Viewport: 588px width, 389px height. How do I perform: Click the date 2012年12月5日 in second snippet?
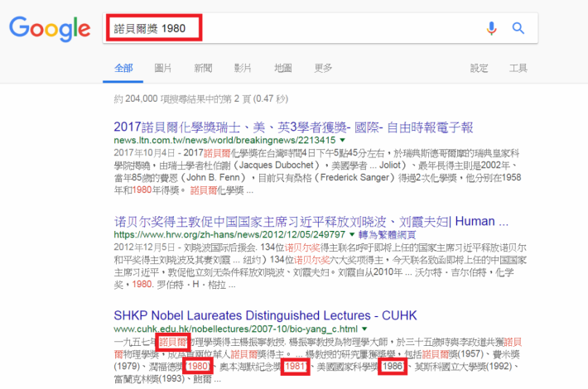click(x=144, y=247)
